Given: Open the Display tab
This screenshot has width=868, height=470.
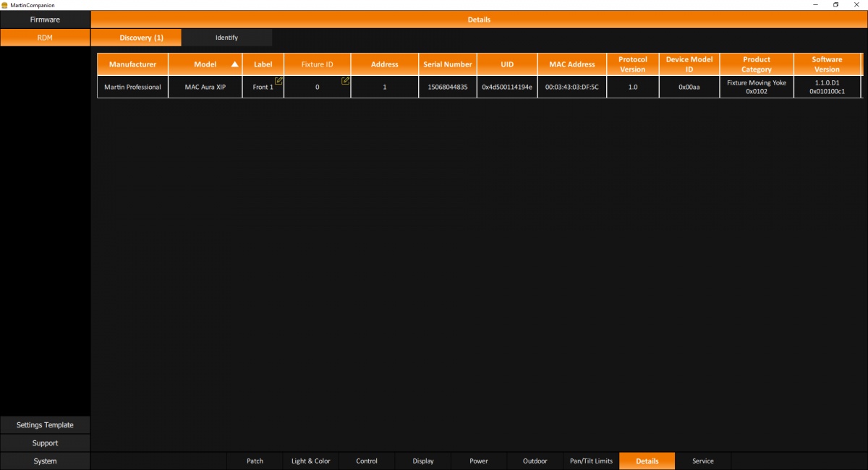Looking at the screenshot, I should (423, 461).
